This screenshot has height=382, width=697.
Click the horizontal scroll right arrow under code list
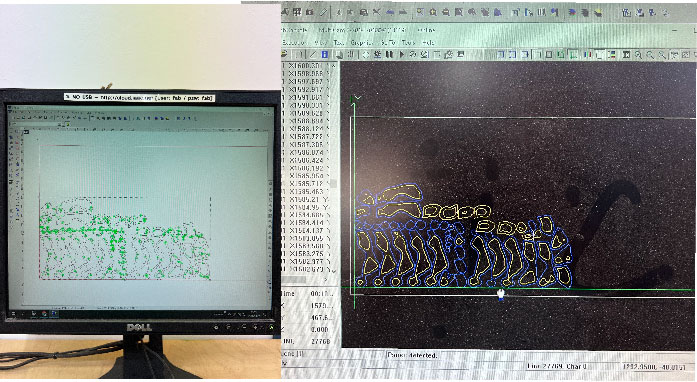pos(326,280)
